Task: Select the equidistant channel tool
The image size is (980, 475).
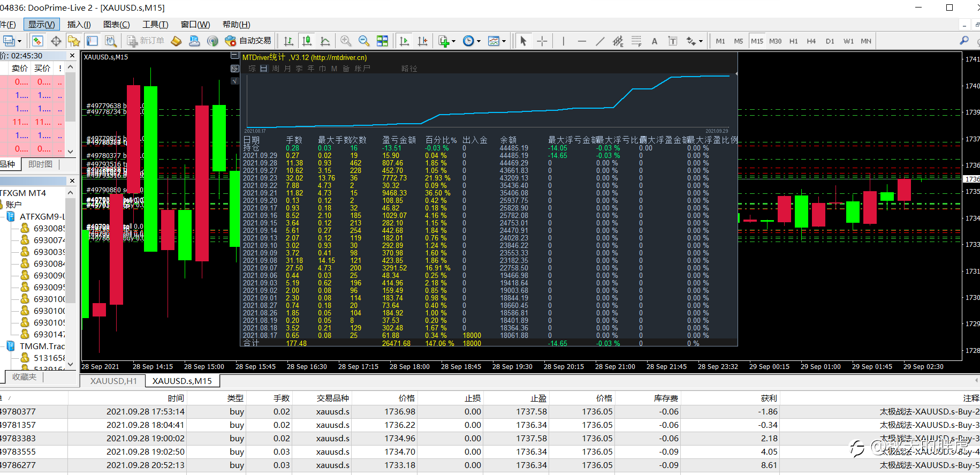Action: click(x=618, y=41)
